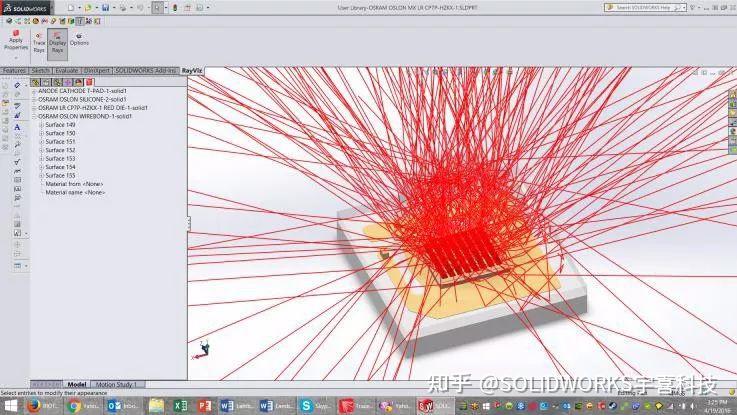Switch to the Model tab at the bottom
This screenshot has width=737, height=415.
click(77, 384)
